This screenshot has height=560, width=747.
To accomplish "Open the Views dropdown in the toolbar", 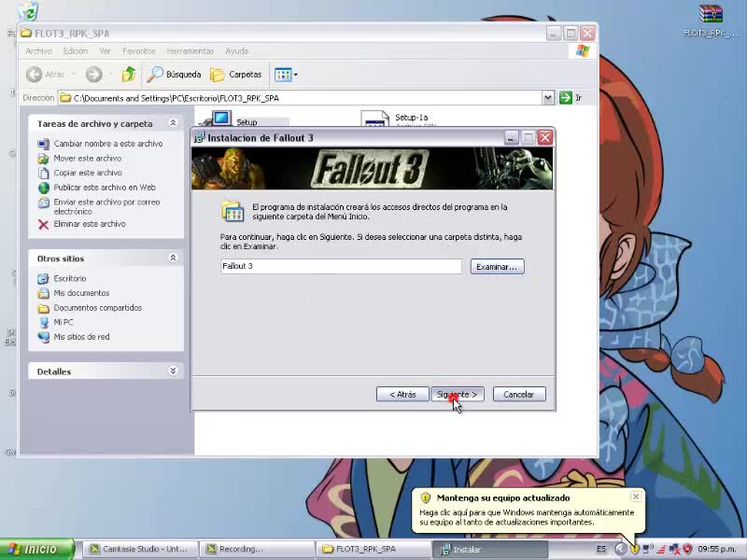I will pyautogui.click(x=286, y=75).
